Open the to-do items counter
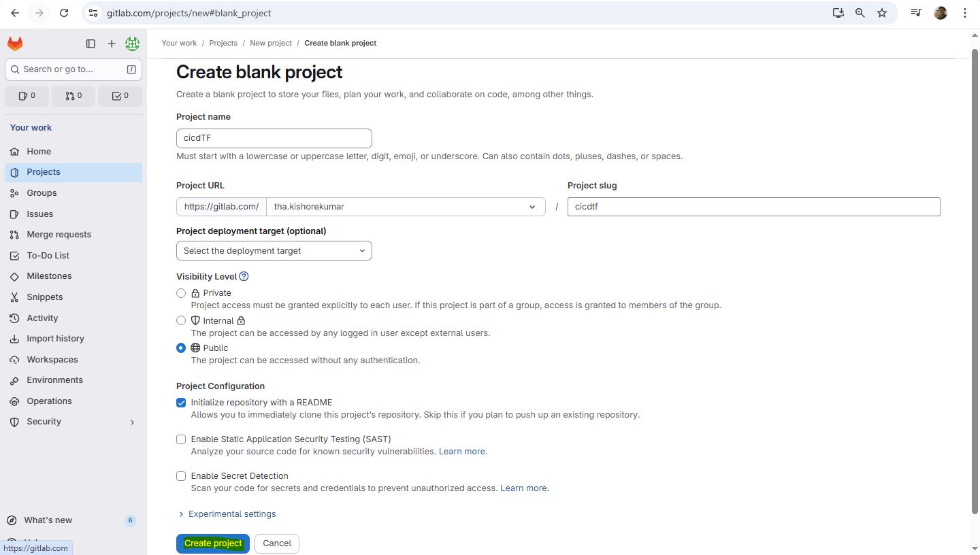Viewport: 980px width, 555px height. pos(120,96)
